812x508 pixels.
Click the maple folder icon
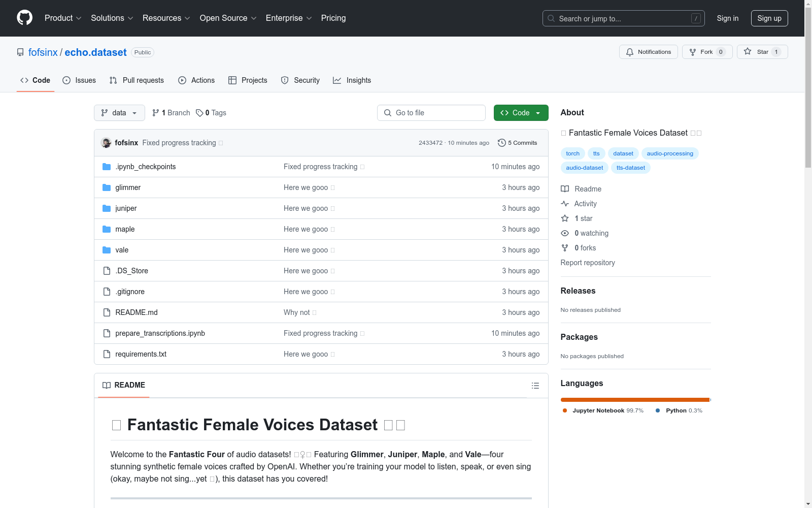(107, 229)
